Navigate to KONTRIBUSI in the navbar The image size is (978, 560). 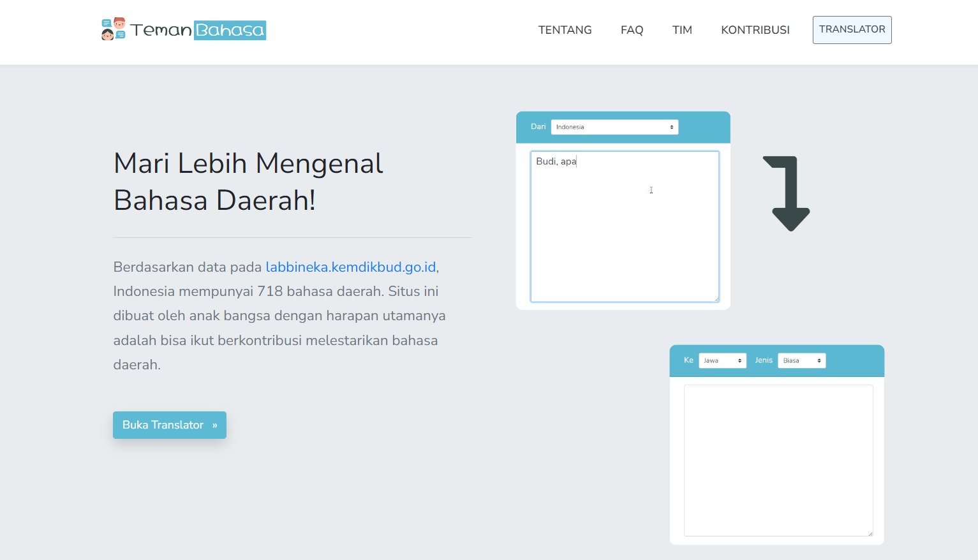[755, 30]
